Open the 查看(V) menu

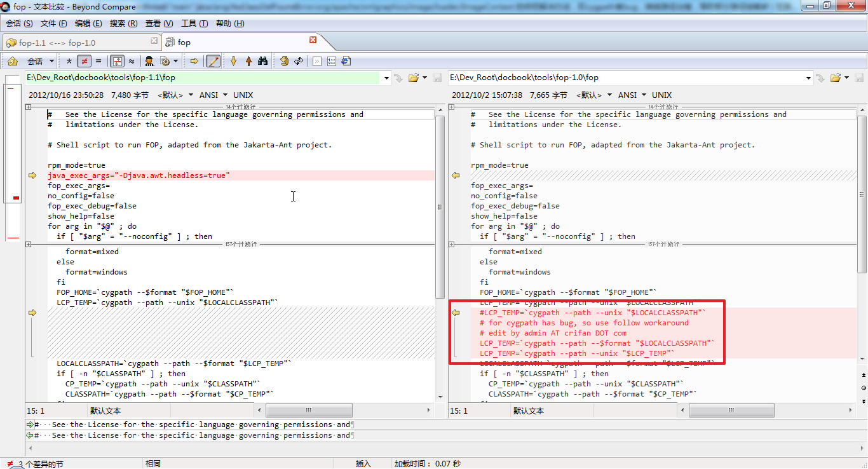[x=159, y=24]
